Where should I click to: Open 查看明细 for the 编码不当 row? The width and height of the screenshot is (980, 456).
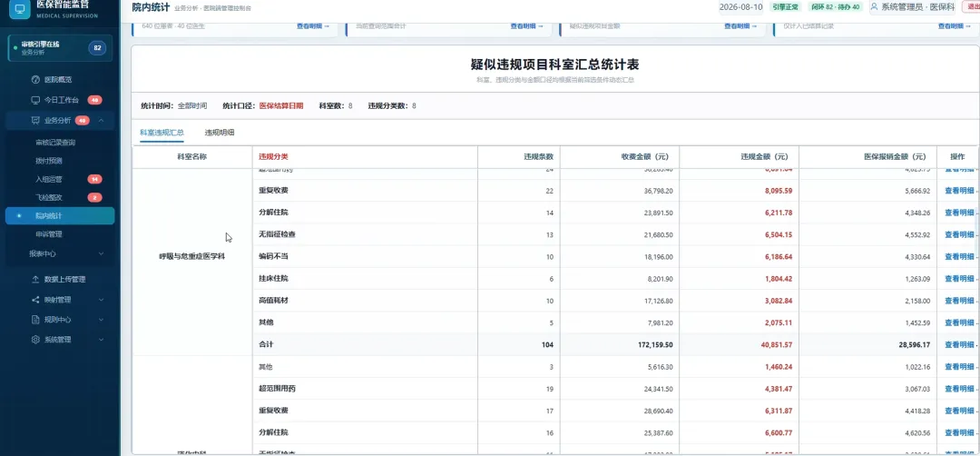[x=959, y=256]
